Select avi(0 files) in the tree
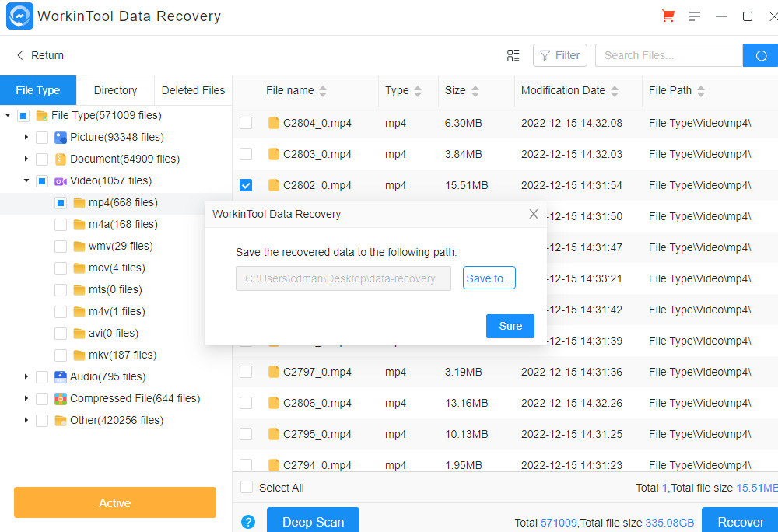This screenshot has height=532, width=778. pos(114,334)
